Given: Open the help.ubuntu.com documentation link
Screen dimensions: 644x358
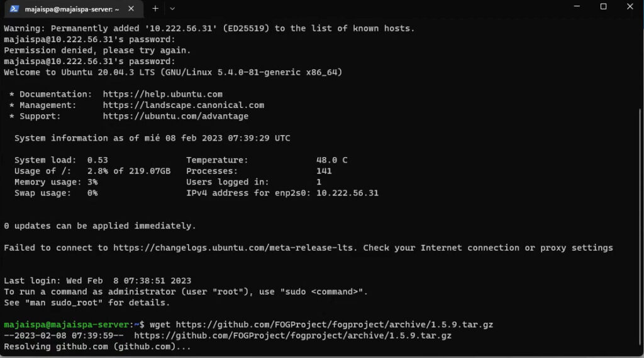Looking at the screenshot, I should 163,94.
